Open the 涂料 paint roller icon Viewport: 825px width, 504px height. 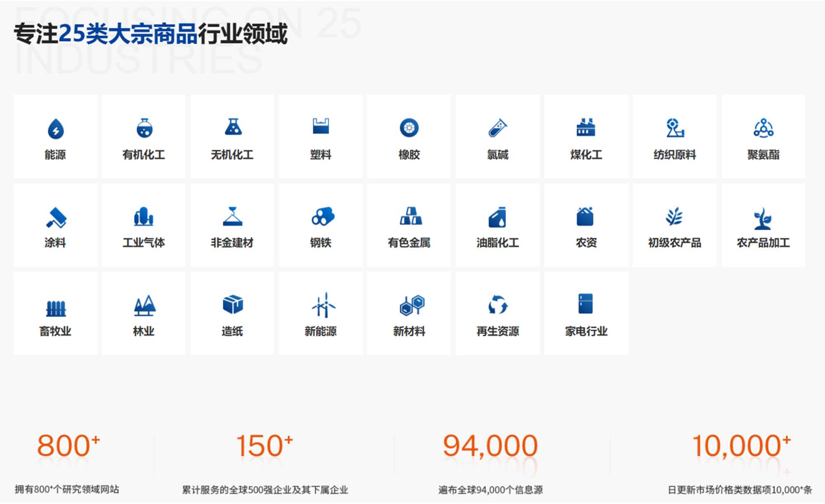coord(56,217)
